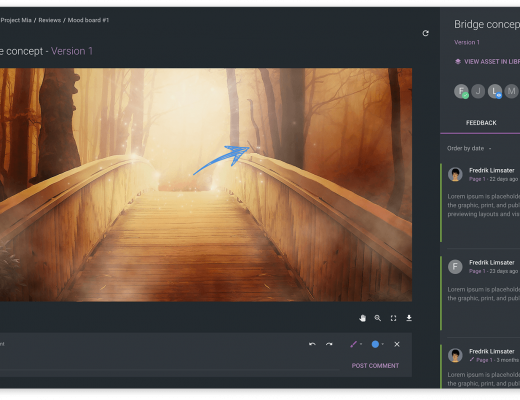Click reviewer avatar L with eye badge
The height and width of the screenshot is (400, 520).
pos(495,91)
